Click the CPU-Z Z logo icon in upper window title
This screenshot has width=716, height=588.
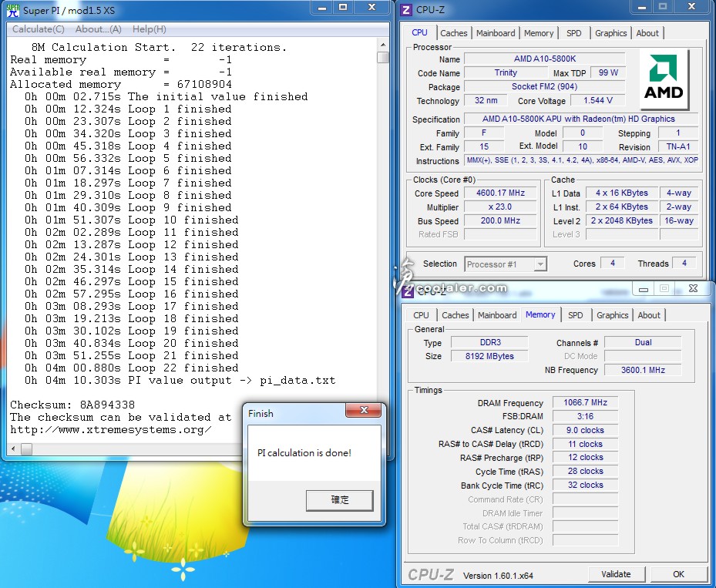(x=406, y=9)
